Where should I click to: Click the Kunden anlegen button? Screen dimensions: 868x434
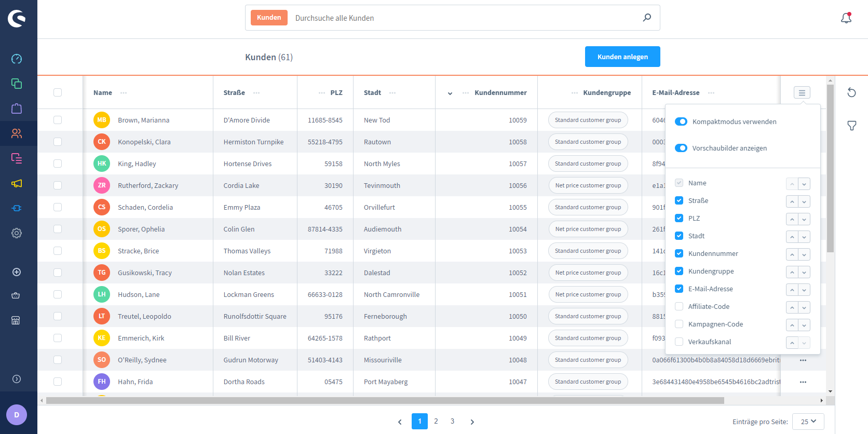pyautogui.click(x=622, y=57)
